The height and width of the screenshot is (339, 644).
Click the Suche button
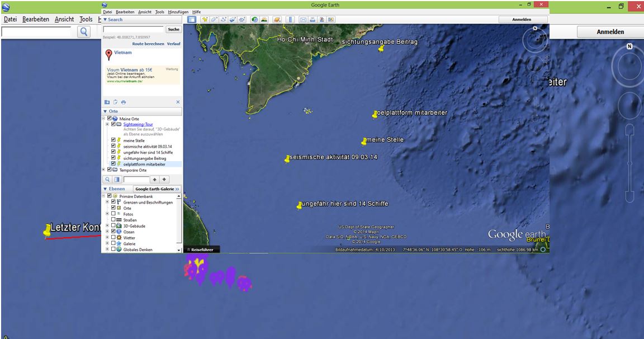tap(173, 29)
